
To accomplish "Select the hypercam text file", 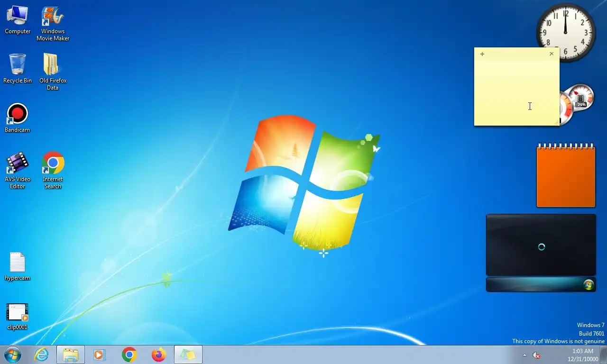I will coord(18,266).
